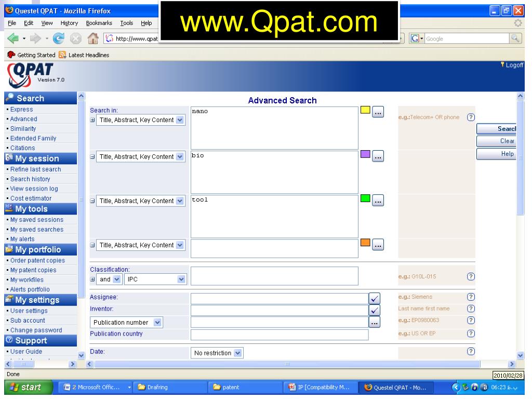Image resolution: width=532 pixels, height=399 pixels.
Task: Open the Cost estimator link
Action: 31,198
